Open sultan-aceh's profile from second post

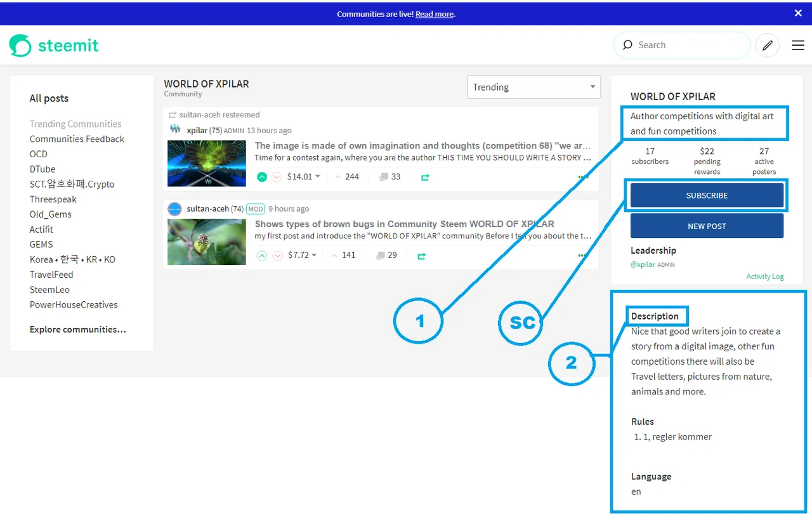pyautogui.click(x=208, y=209)
